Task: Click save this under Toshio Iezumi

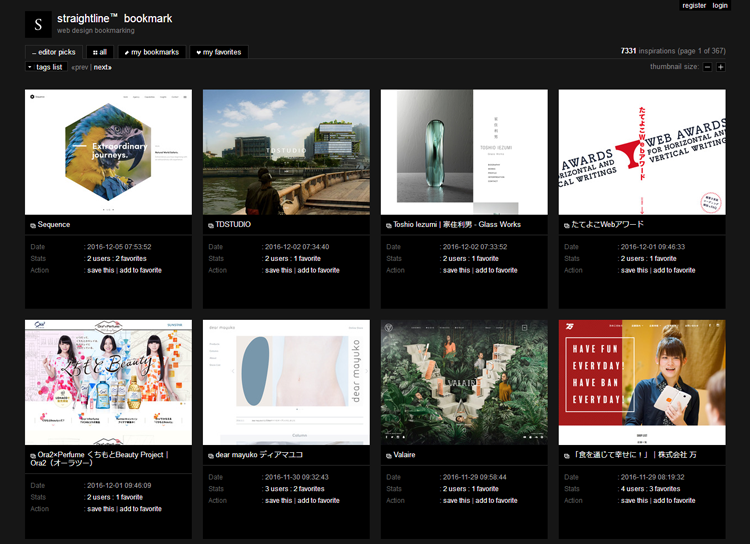Action: [456, 270]
